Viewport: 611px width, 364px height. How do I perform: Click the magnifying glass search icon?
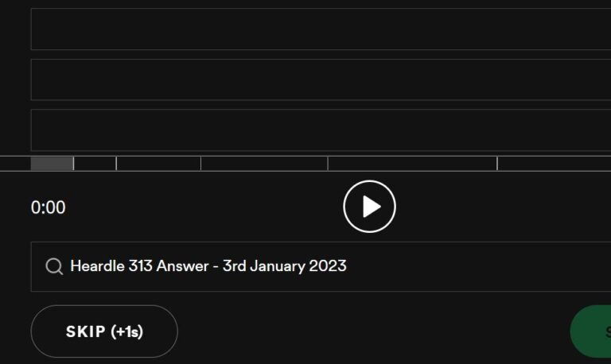point(54,267)
